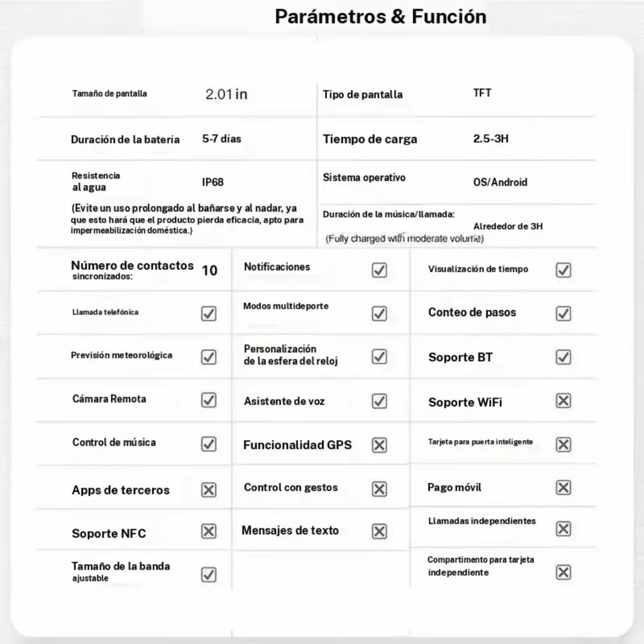
Task: Click the Parámetros & Función heading
Action: 380,16
